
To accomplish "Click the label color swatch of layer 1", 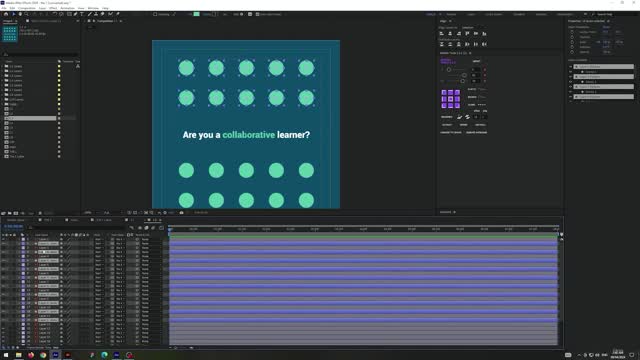I will tap(23, 240).
